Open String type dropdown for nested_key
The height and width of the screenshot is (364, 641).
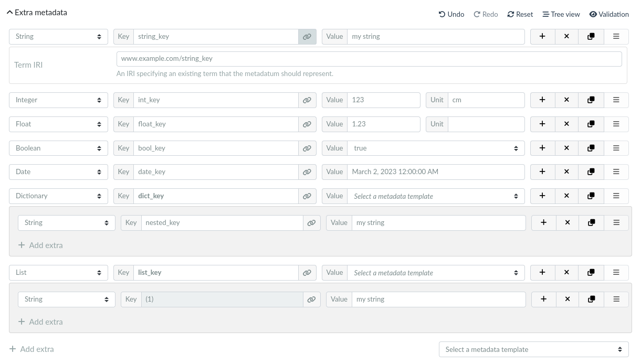click(x=67, y=222)
